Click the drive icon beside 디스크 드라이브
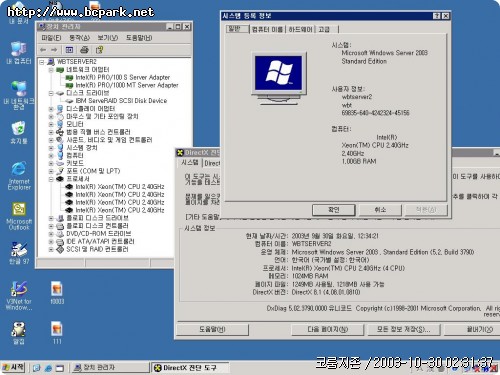The image size is (500, 375). (60, 93)
